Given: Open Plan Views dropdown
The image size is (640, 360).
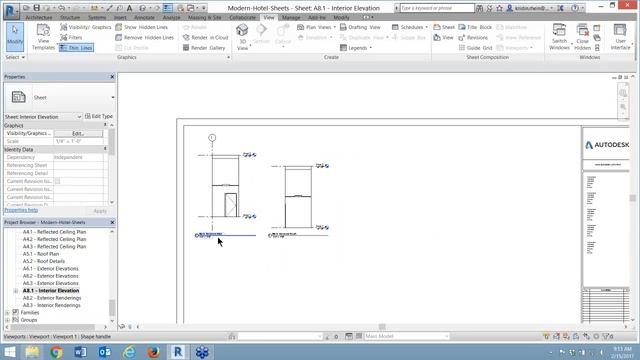Looking at the screenshot, I should [x=316, y=27].
